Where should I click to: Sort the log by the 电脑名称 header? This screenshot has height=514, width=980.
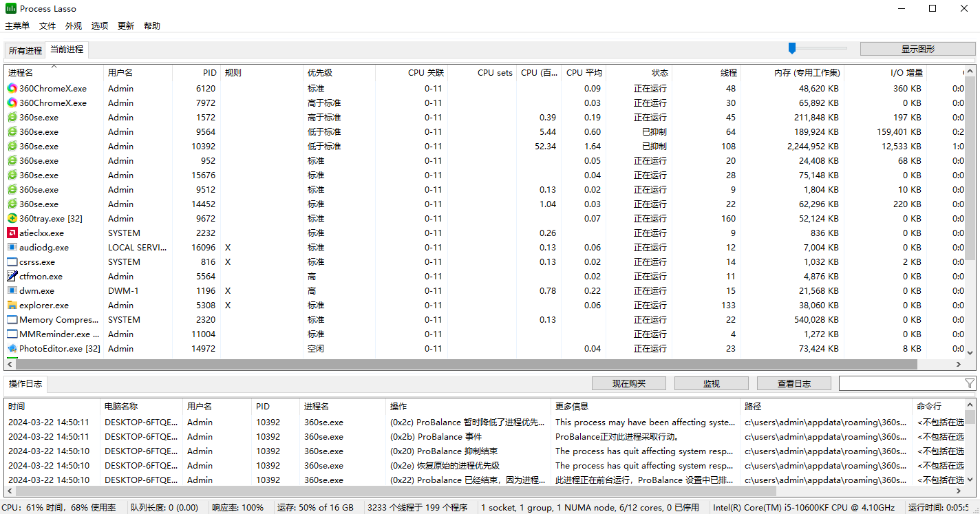[142, 406]
